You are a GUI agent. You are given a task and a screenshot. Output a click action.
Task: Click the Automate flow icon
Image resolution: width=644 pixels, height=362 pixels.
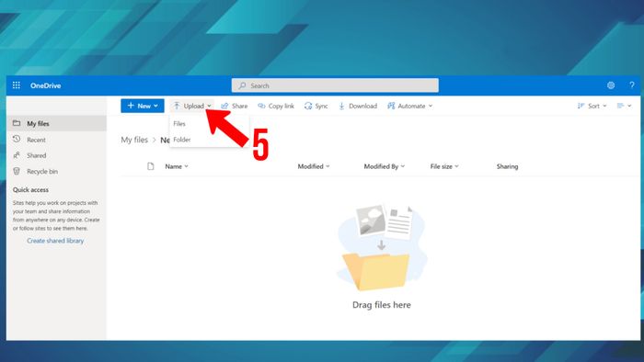point(391,106)
